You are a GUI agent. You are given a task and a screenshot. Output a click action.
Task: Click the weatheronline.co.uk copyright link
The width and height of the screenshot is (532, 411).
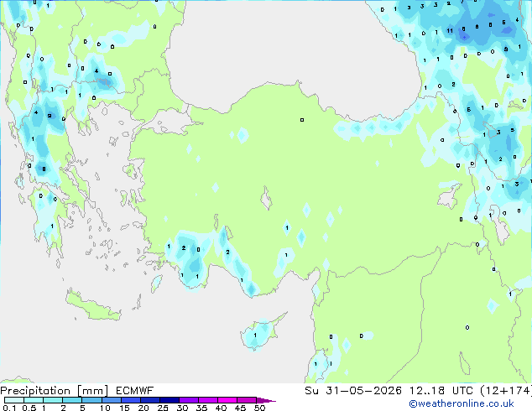pos(462,403)
